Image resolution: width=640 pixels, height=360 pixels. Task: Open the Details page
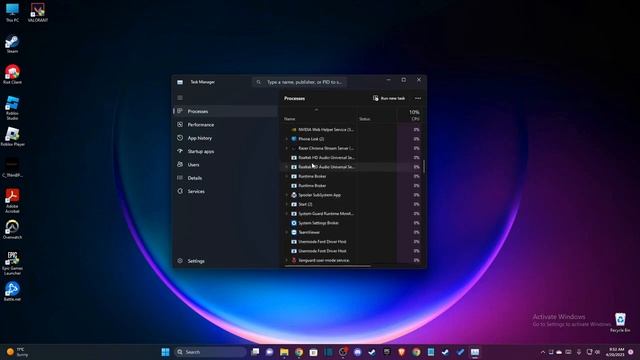pyautogui.click(x=226, y=178)
